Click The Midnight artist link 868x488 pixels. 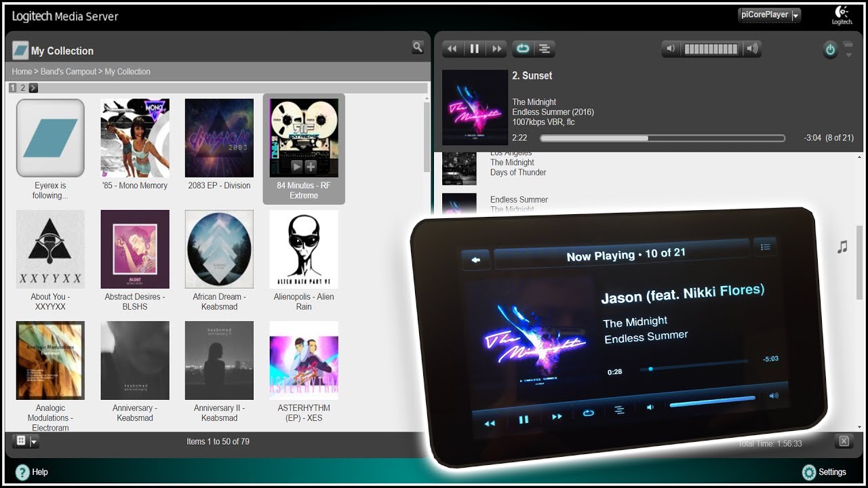[534, 102]
